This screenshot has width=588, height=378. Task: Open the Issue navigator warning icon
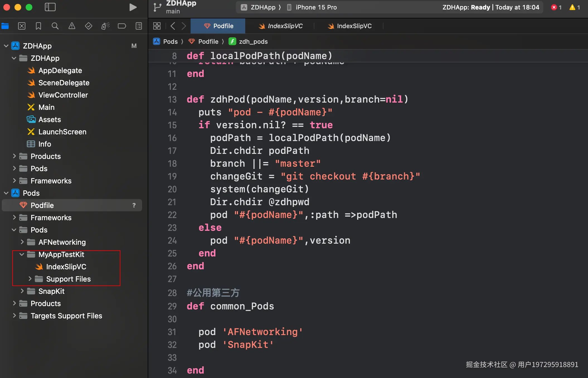(72, 26)
